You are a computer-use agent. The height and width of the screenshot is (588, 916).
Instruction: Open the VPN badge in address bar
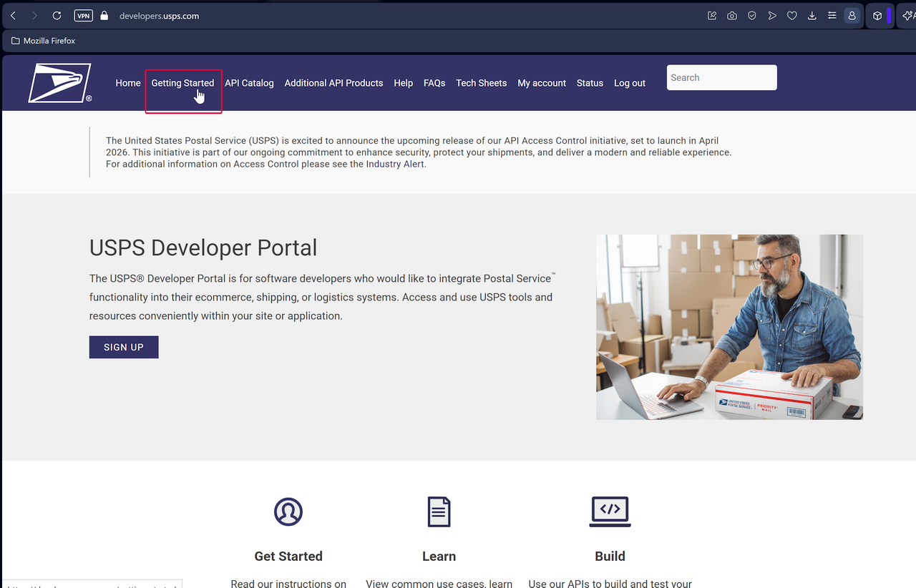tap(83, 16)
